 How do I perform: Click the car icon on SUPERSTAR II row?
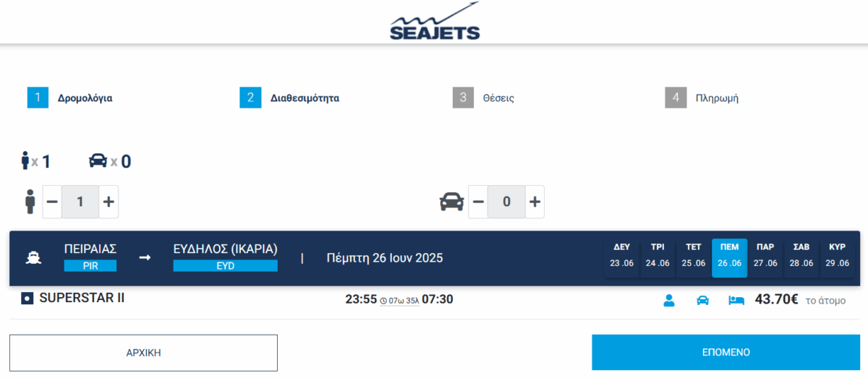click(702, 300)
